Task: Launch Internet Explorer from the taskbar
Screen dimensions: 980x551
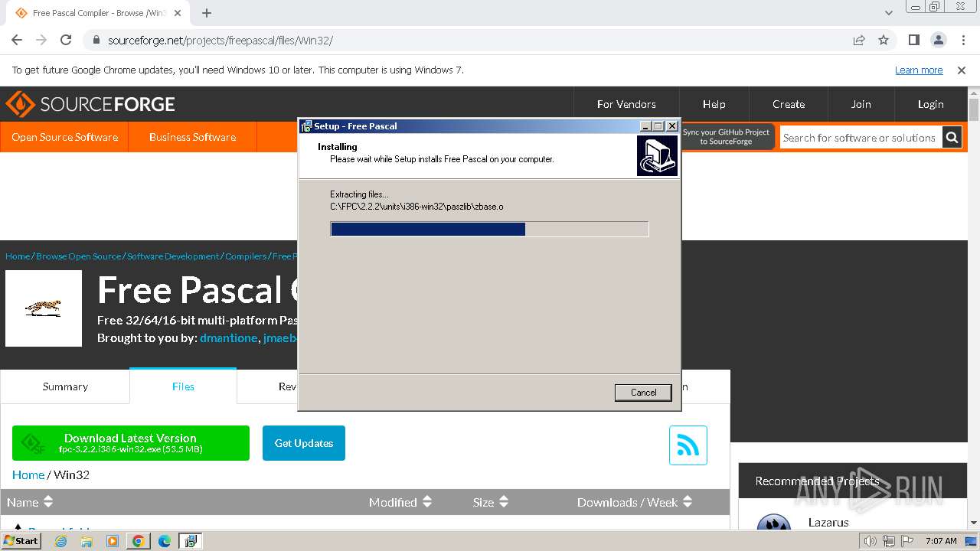Action: click(61, 541)
